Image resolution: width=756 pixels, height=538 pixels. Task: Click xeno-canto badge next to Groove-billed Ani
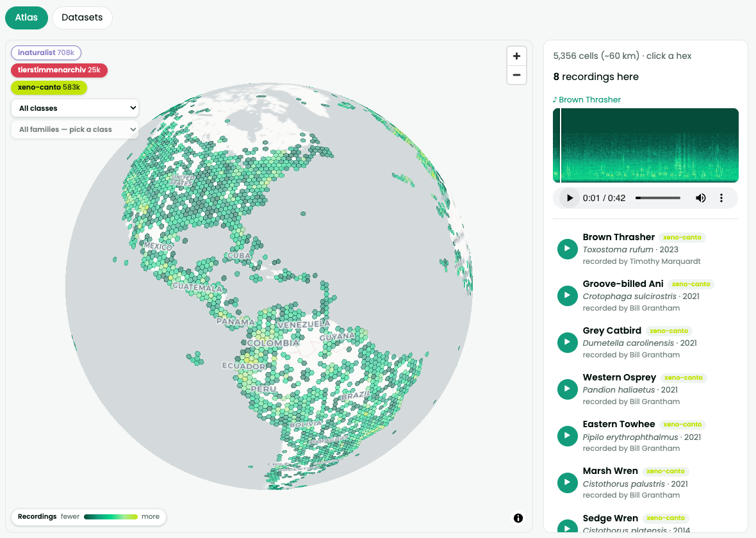(x=691, y=284)
